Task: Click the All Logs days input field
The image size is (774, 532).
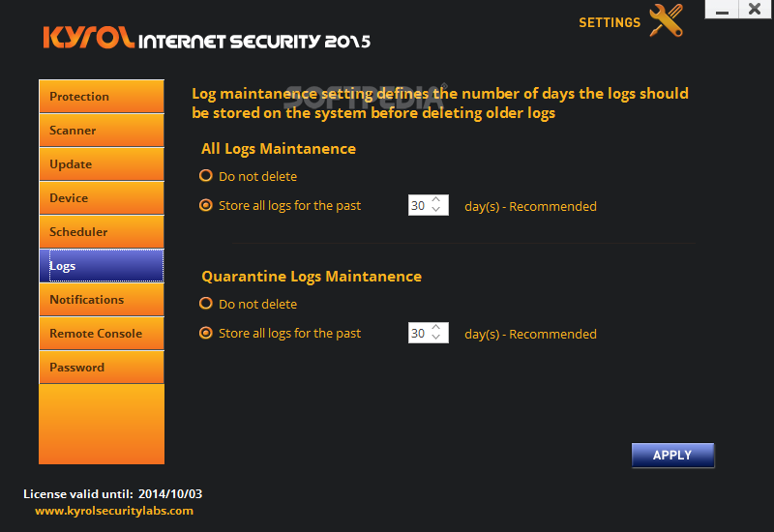Action: [x=419, y=205]
